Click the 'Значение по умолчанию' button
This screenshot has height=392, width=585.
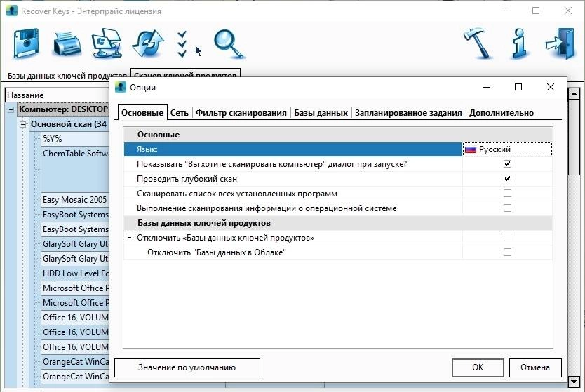coord(187,367)
